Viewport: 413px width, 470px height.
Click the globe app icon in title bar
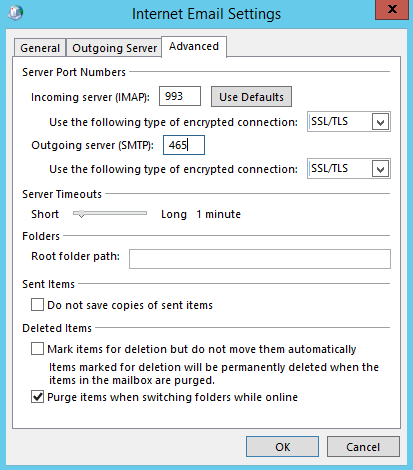[x=15, y=13]
